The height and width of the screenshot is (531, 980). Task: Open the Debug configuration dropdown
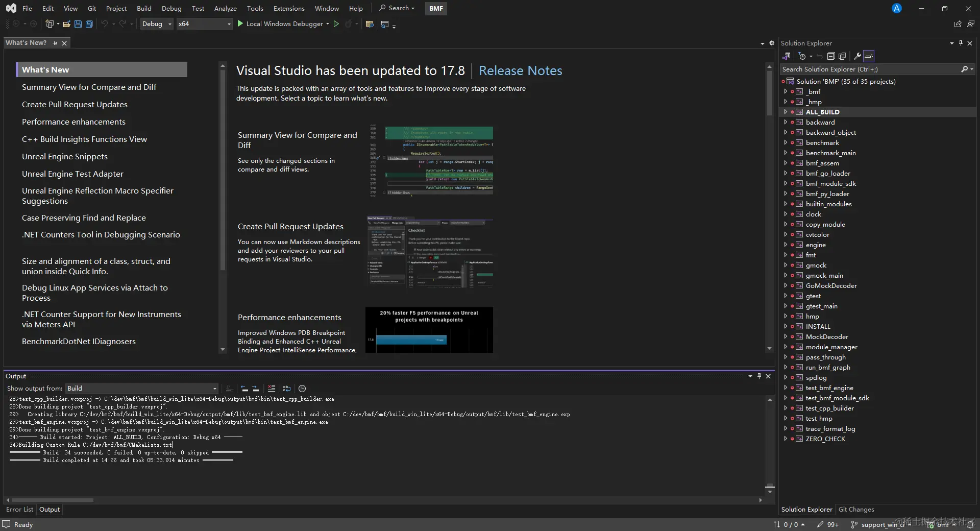click(157, 24)
